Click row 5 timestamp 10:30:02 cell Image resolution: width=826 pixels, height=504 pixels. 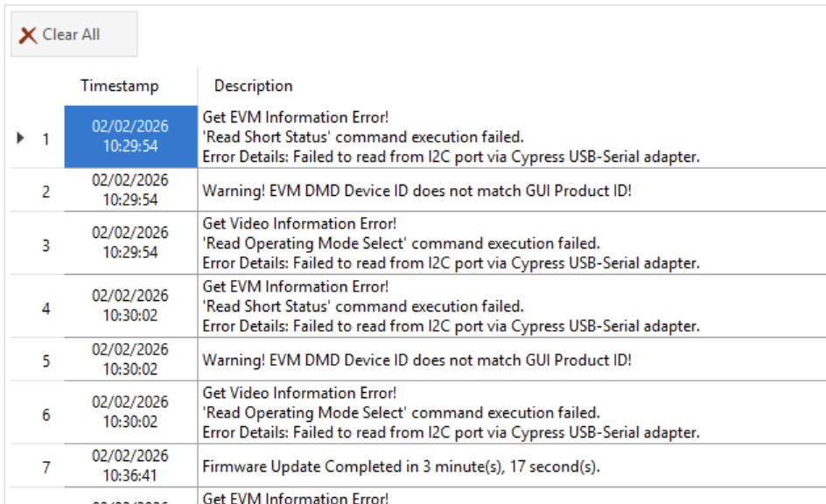(130, 359)
